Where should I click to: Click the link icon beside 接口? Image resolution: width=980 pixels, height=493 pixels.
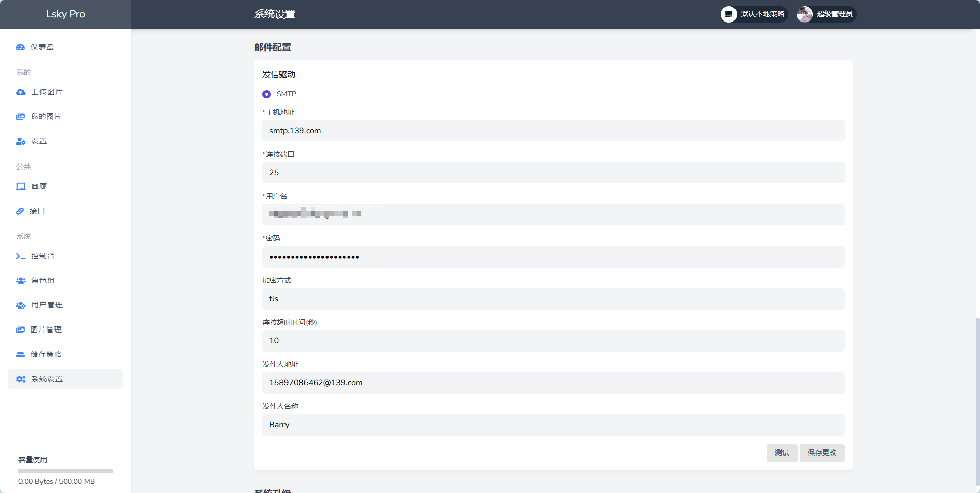pos(20,211)
